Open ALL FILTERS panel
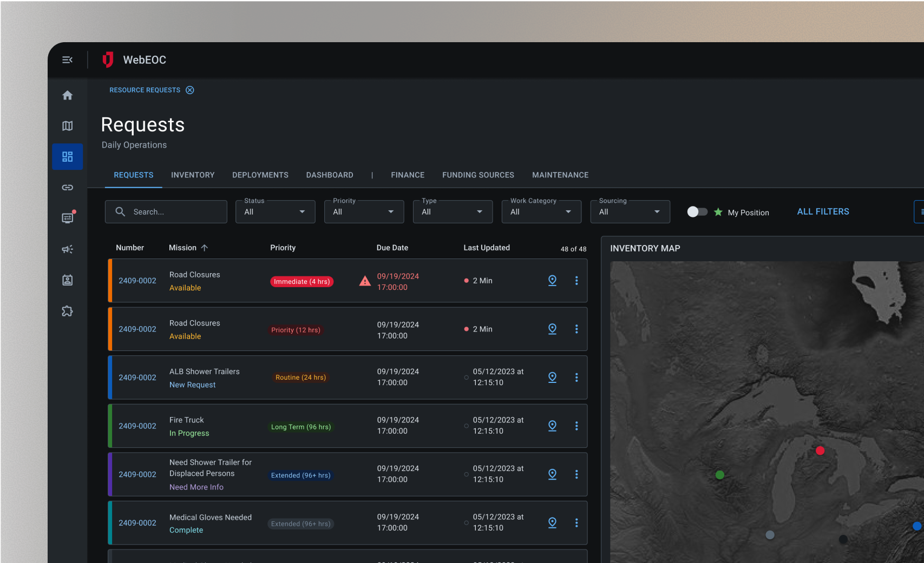 click(x=823, y=212)
